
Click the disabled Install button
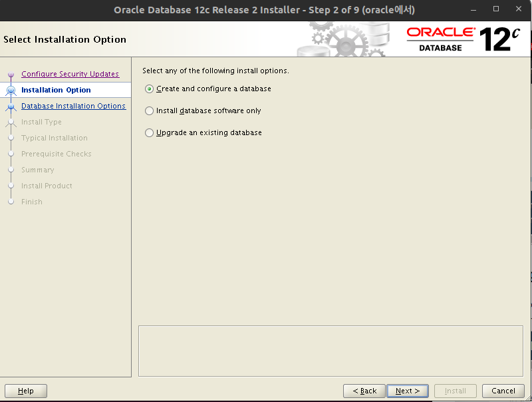pyautogui.click(x=456, y=391)
